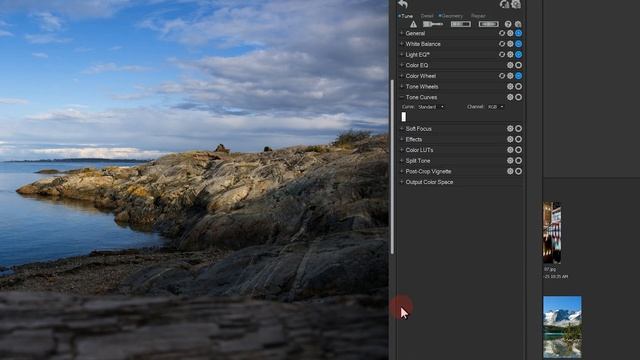
Task: Enable the Color LUTs group
Action: [x=518, y=150]
